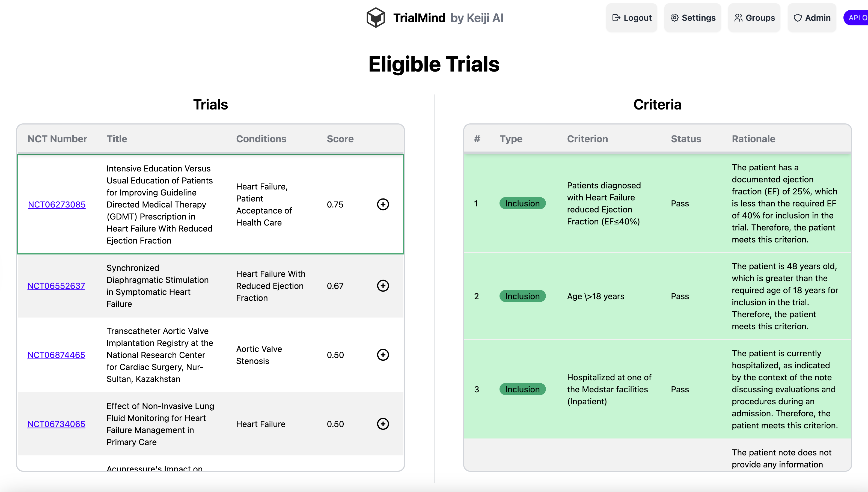Click plus circle for Non-Invasive Lung Fluid trial
Image resolution: width=868 pixels, height=492 pixels.
383,424
